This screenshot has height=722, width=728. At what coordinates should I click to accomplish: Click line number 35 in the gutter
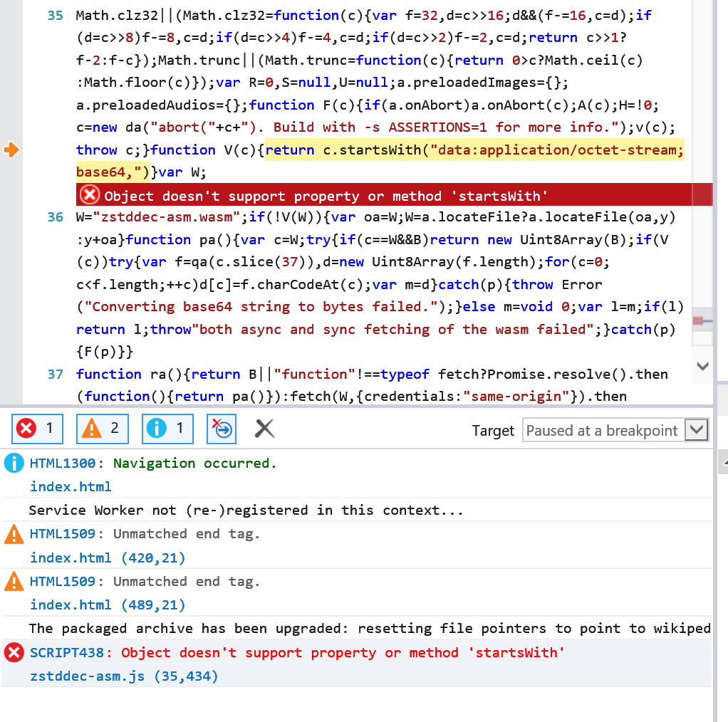56,16
